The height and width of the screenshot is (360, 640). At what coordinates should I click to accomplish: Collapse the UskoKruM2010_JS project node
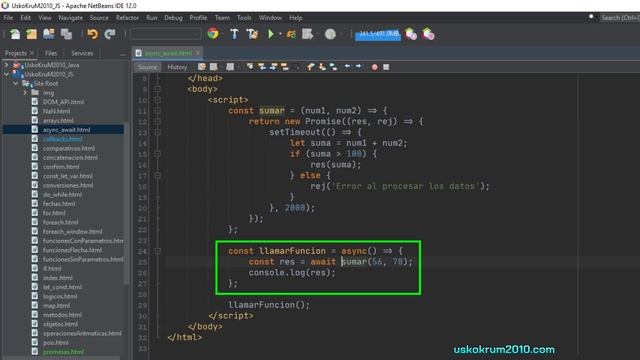click(6, 74)
